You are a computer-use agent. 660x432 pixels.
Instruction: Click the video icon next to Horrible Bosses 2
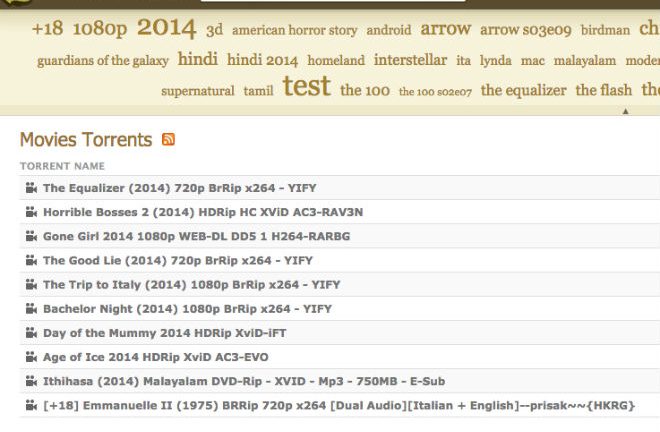tap(31, 212)
